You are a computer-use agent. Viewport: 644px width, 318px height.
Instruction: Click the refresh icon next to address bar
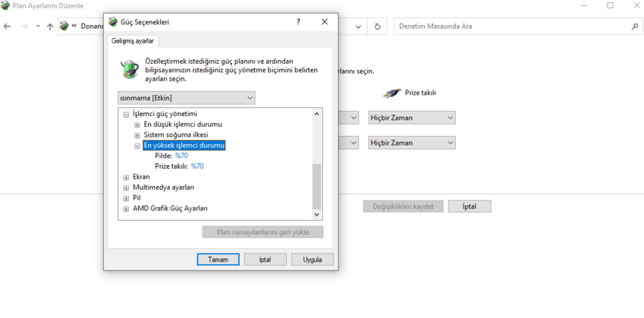(377, 26)
